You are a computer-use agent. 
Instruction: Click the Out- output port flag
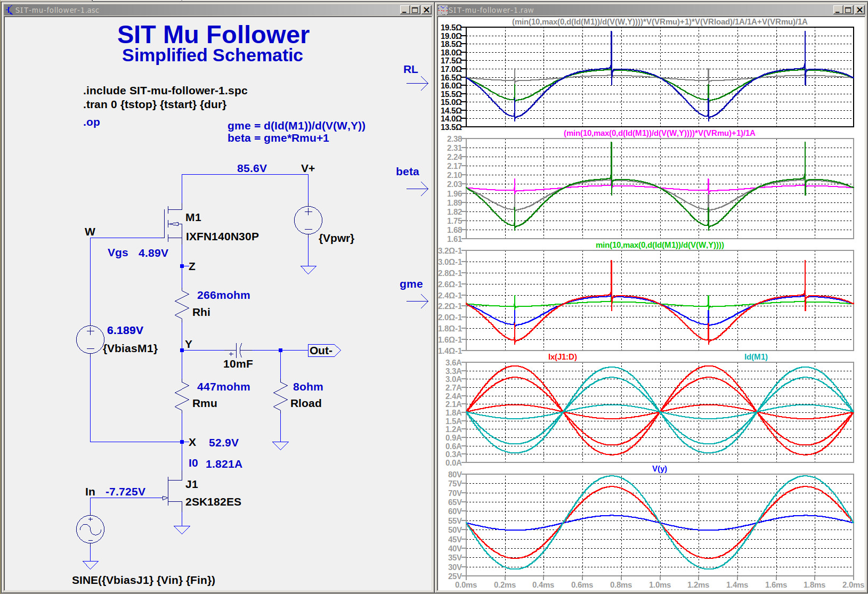coord(324,351)
